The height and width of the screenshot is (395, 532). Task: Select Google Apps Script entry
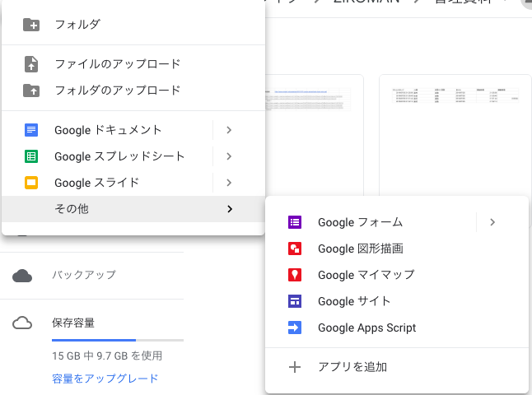click(x=397, y=328)
